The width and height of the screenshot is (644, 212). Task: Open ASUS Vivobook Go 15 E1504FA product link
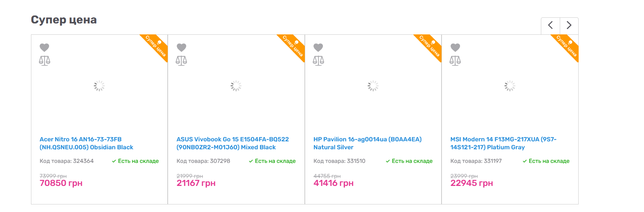232,143
